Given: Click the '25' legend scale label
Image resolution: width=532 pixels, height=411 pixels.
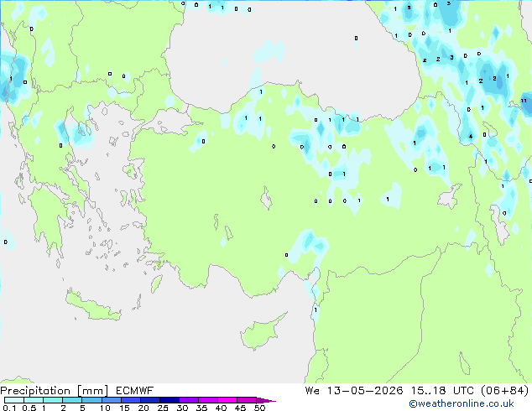Looking at the screenshot, I should click(x=163, y=408).
